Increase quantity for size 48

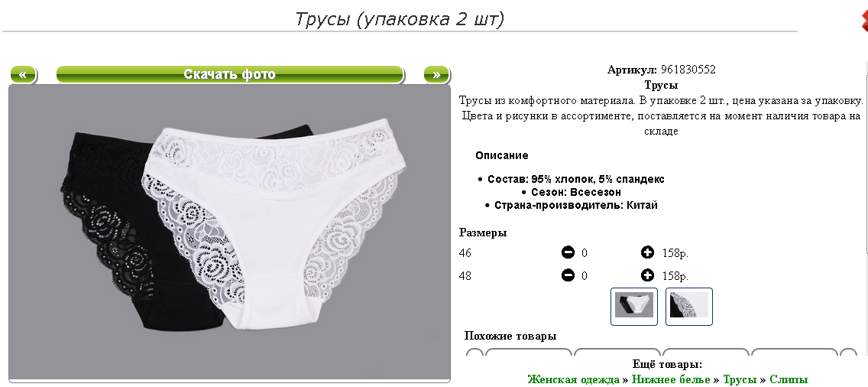pyautogui.click(x=647, y=275)
